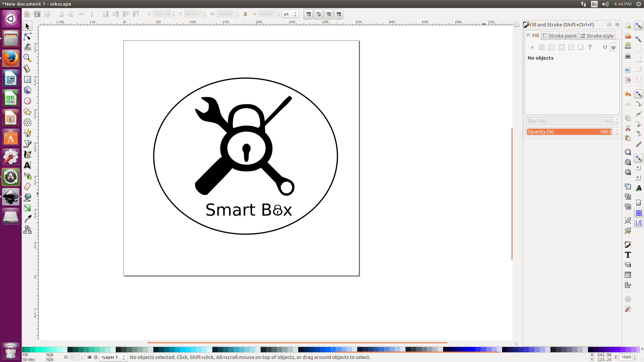644x362 pixels.
Task: Toggle the width-height ratio lock in the toolbar
Action: 245,14
